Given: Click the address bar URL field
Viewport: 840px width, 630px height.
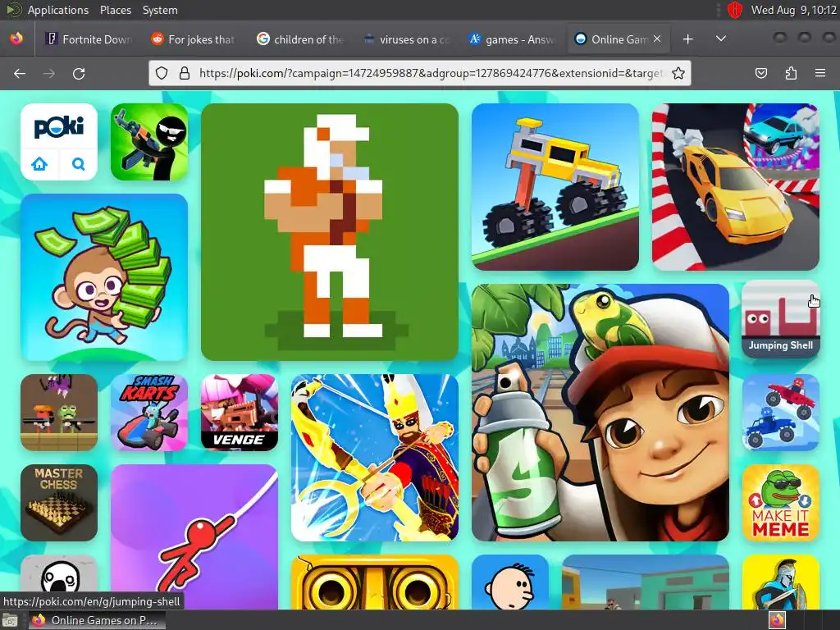Looking at the screenshot, I should tap(431, 73).
